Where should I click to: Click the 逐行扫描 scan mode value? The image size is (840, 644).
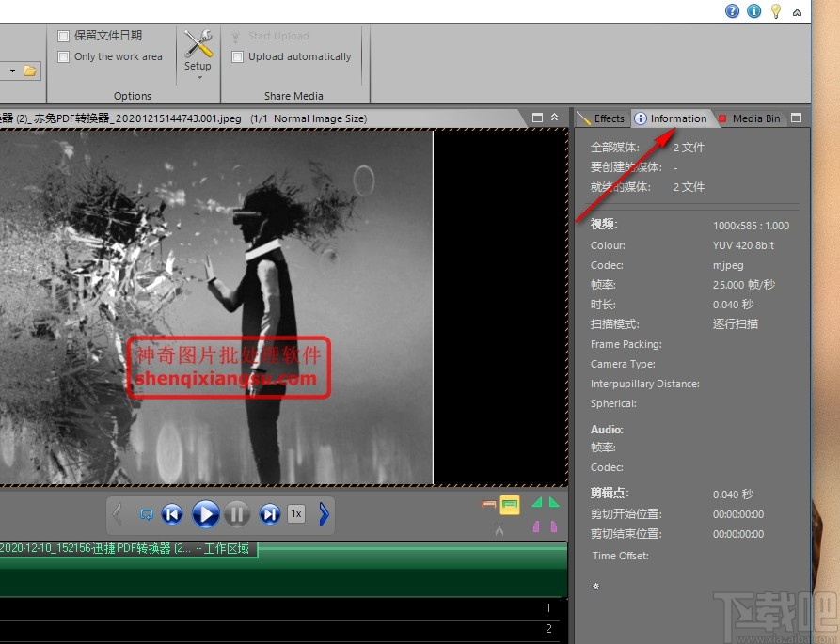click(x=735, y=323)
